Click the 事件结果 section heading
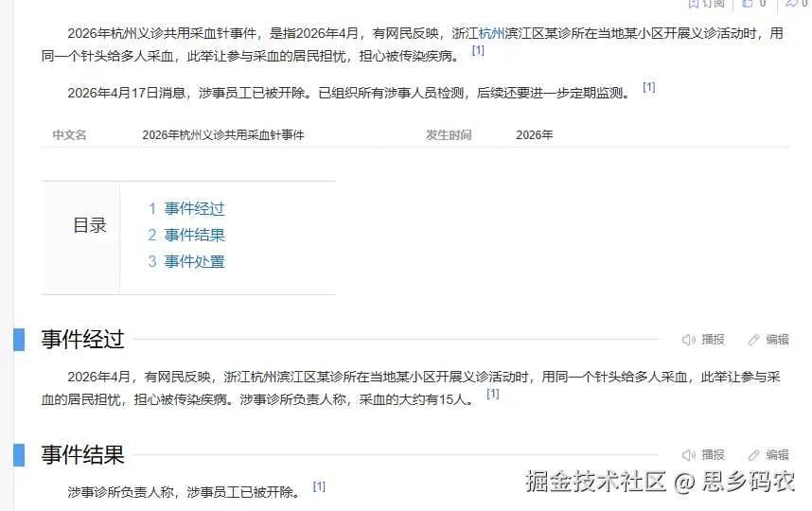Screen dimensions: 812x511 coord(82,455)
